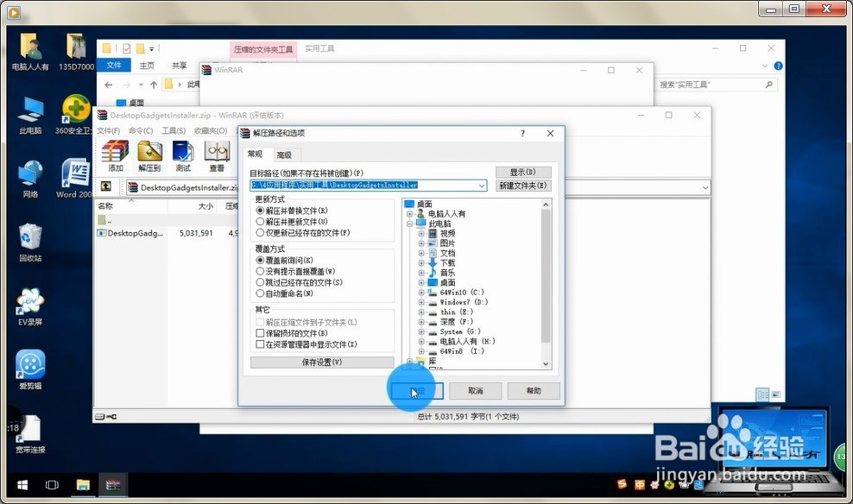Open the 回收站 recycle bin icon

[x=30, y=243]
